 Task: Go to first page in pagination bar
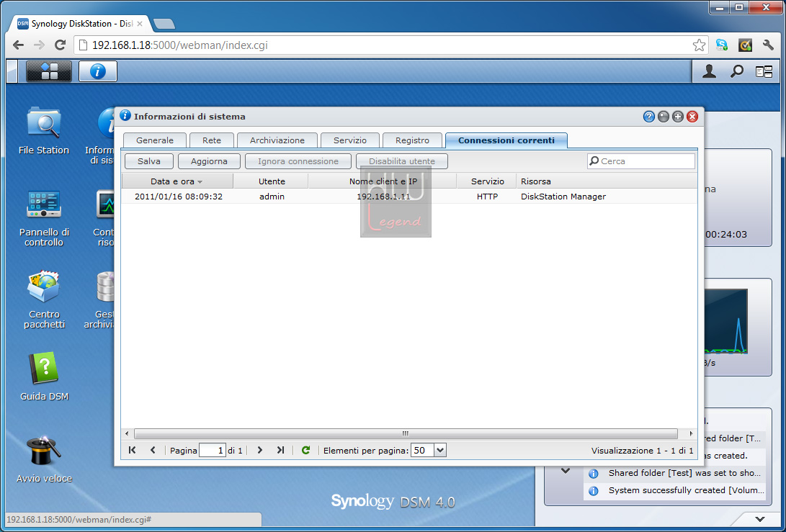pos(132,450)
